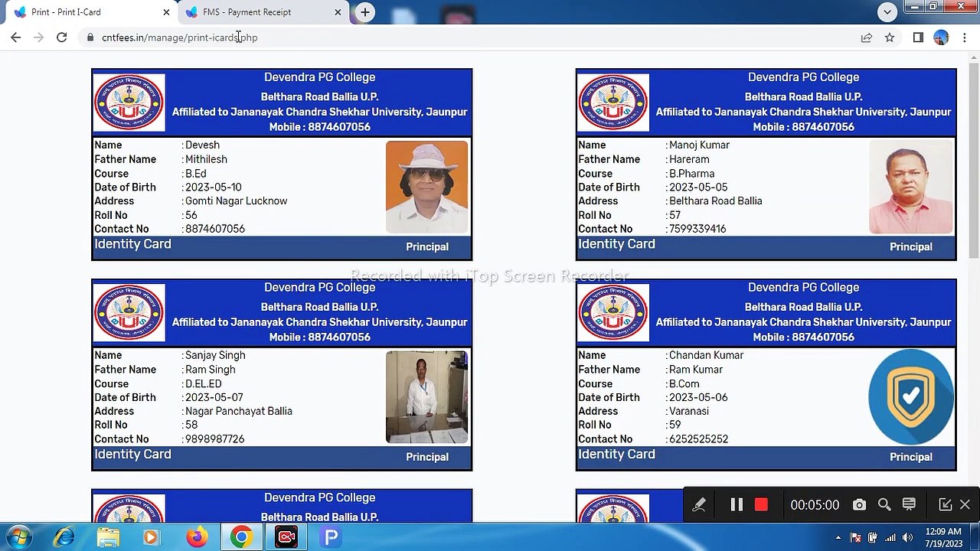Screen dimensions: 980x551
Task: Click the college logo on Chandan Kumar's card
Action: pyautogui.click(x=613, y=312)
